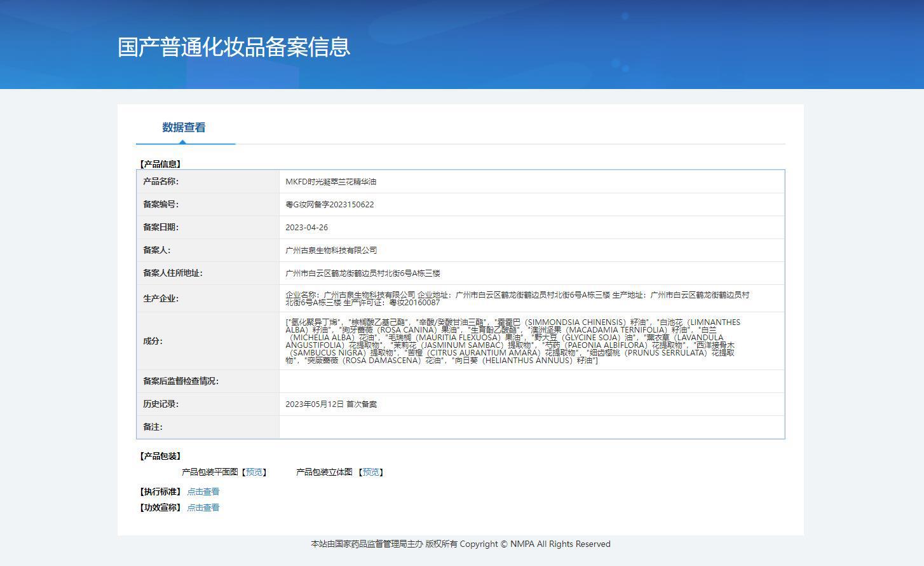
Task: Preview the 产品包装立体图 image
Action: pos(371,472)
